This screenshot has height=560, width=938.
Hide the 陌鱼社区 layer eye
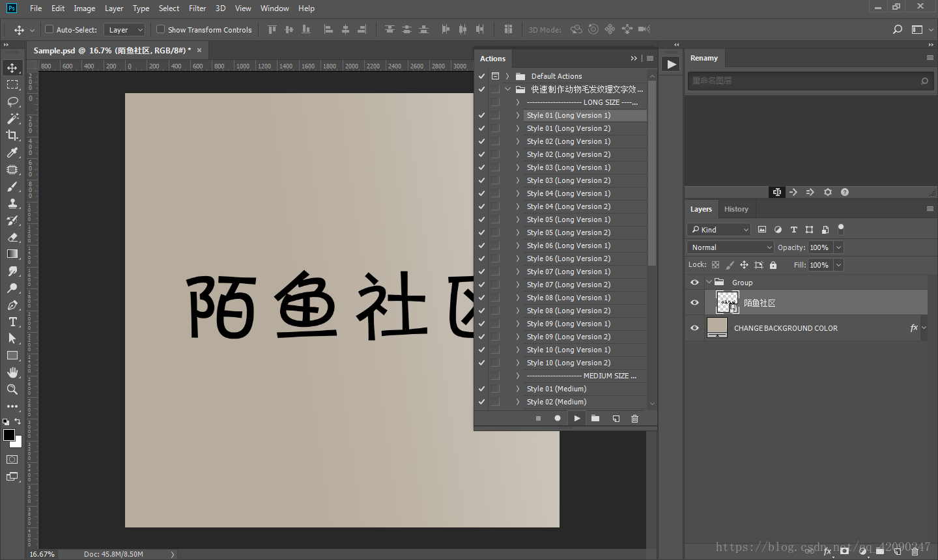pyautogui.click(x=694, y=303)
